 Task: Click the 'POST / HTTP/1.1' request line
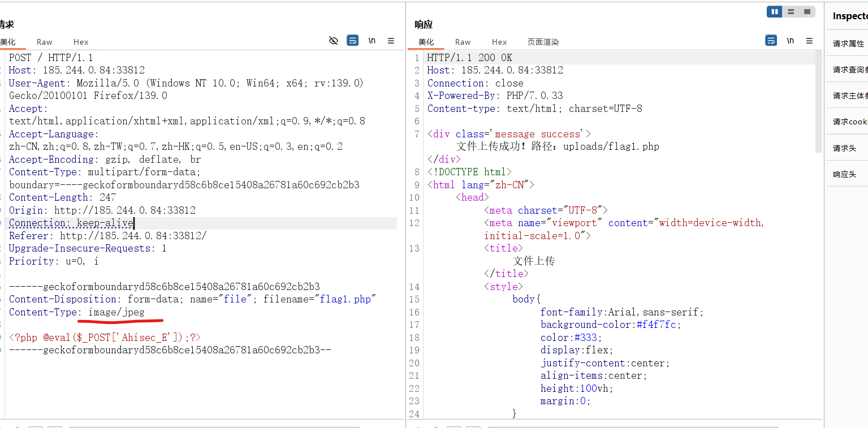click(x=51, y=58)
